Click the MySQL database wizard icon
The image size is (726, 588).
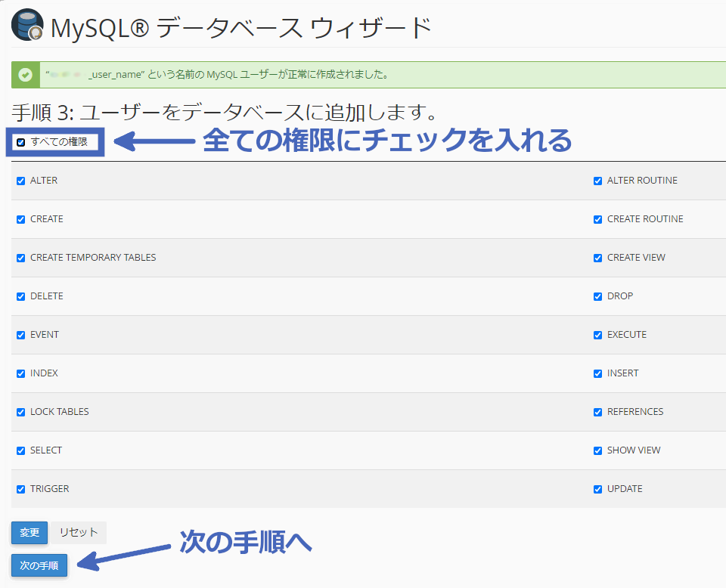coord(27,25)
